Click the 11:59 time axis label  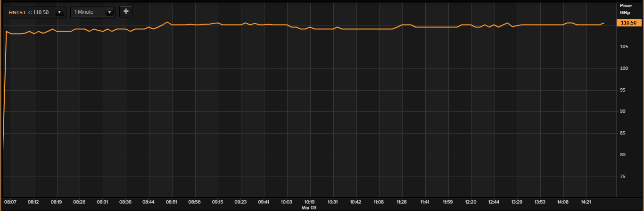click(x=448, y=202)
